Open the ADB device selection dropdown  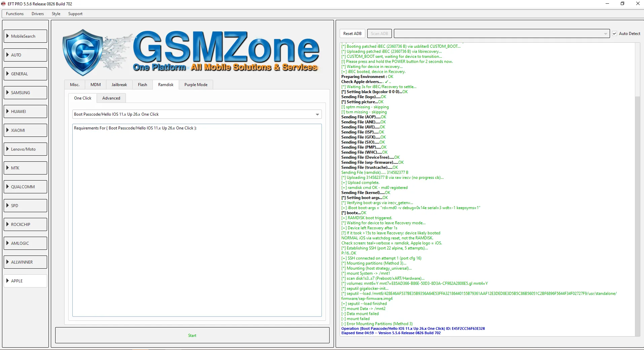point(502,34)
